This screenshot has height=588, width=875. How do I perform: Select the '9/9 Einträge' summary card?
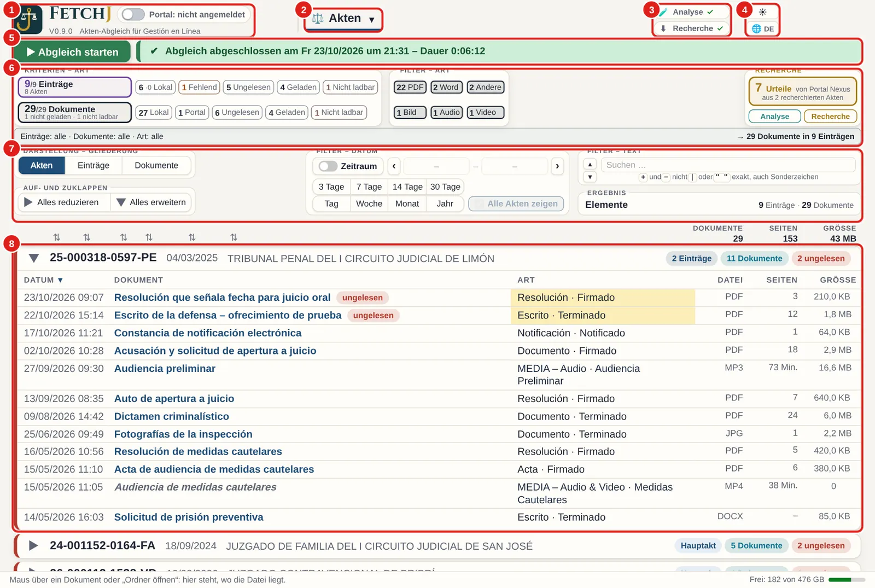click(x=75, y=87)
